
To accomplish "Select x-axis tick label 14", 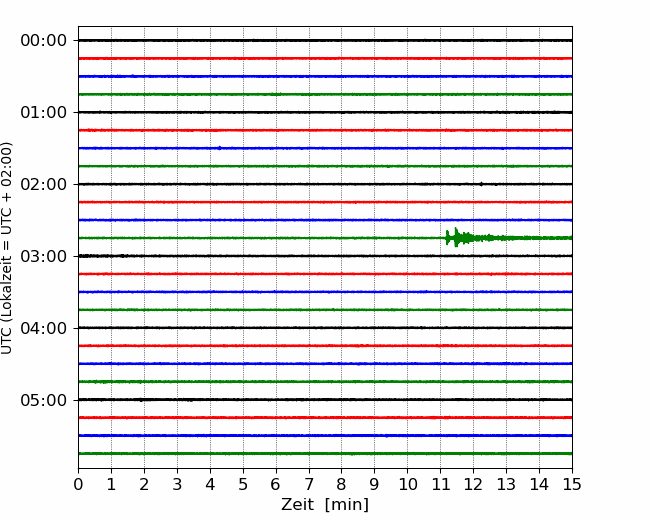I will [x=539, y=484].
